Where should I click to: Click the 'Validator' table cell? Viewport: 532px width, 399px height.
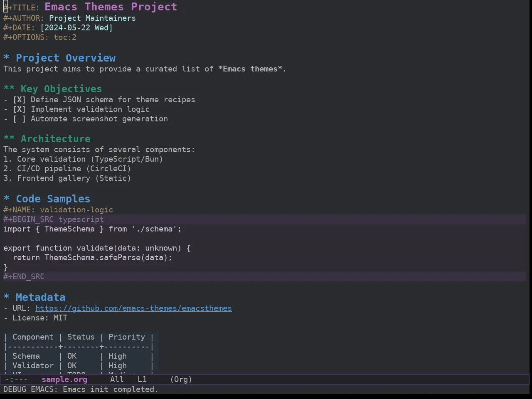tap(33, 366)
